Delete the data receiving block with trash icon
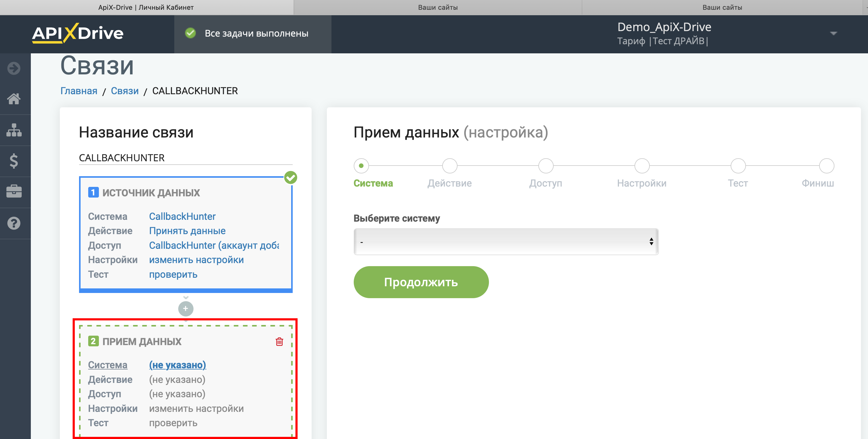The image size is (868, 439). click(279, 342)
